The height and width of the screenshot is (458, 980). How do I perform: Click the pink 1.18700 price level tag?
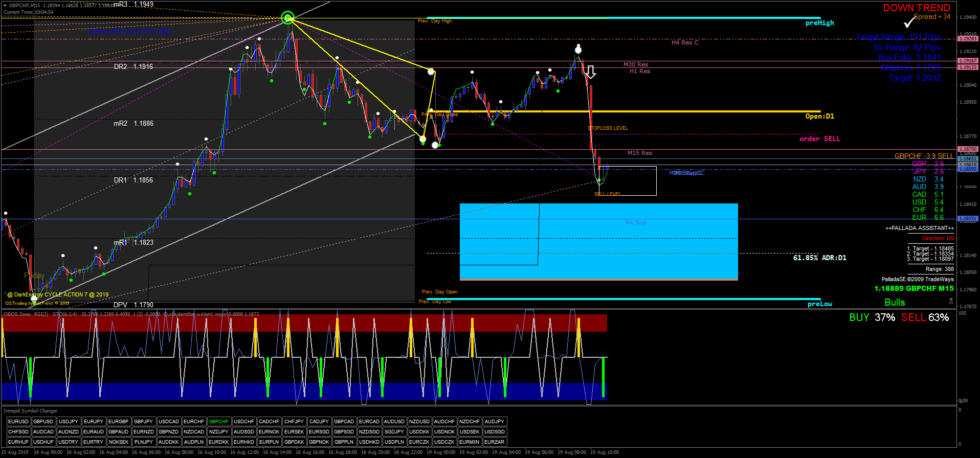[x=967, y=149]
